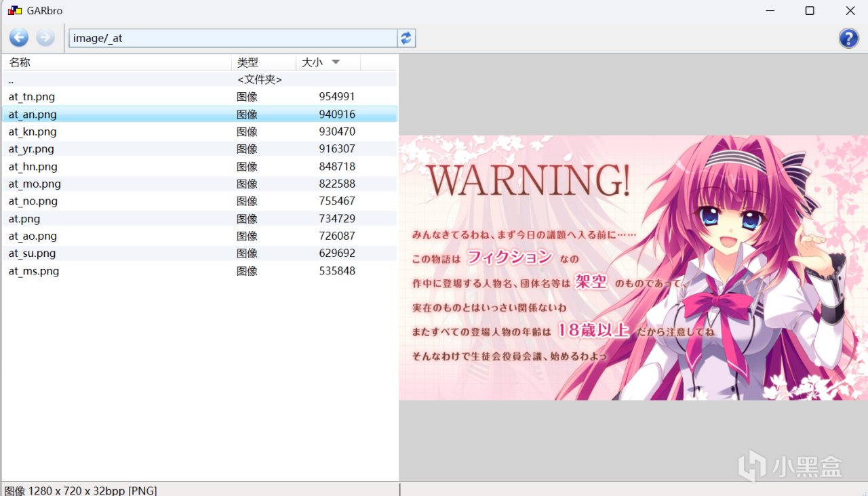
Task: Open the parent folder '..' entry
Action: coord(199,79)
